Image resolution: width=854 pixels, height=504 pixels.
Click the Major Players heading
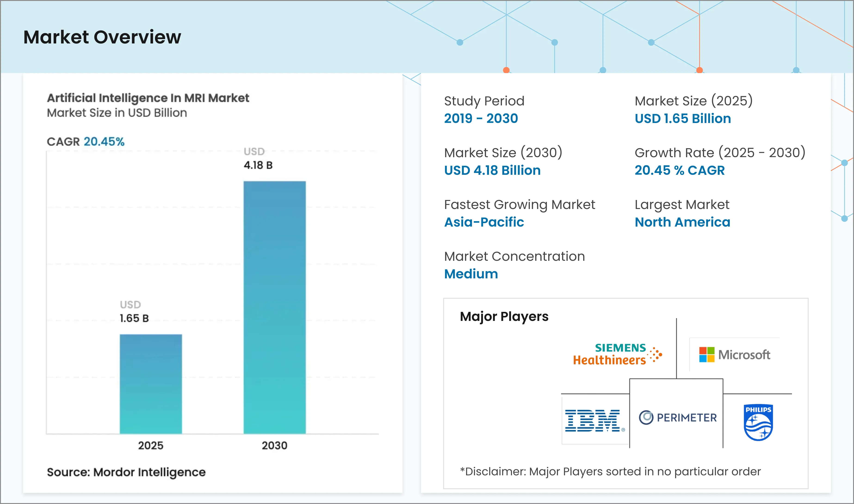pos(504,316)
